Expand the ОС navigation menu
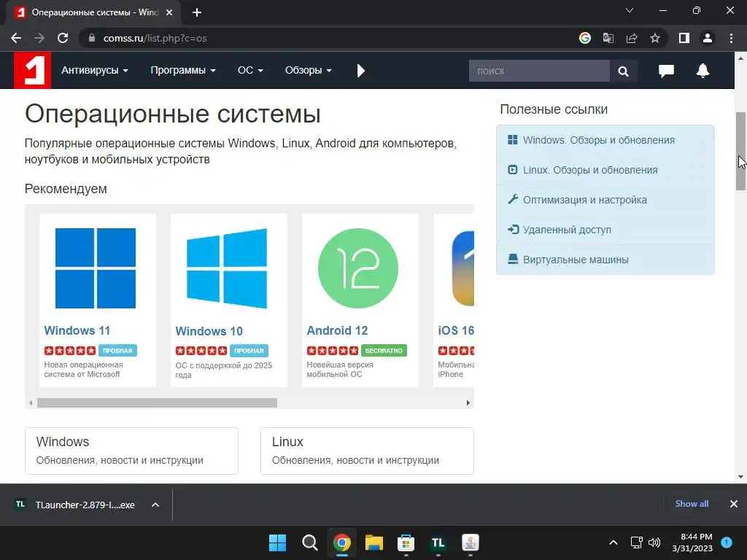 tap(250, 71)
